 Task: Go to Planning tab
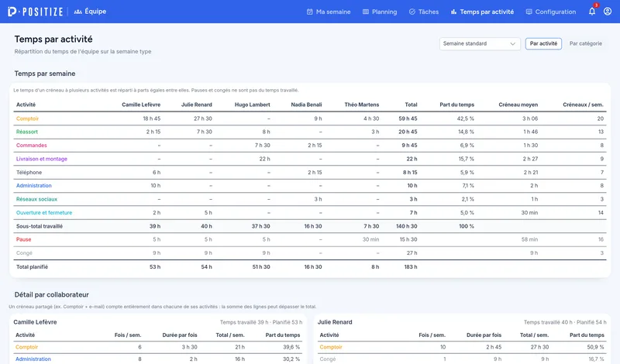[x=380, y=12]
